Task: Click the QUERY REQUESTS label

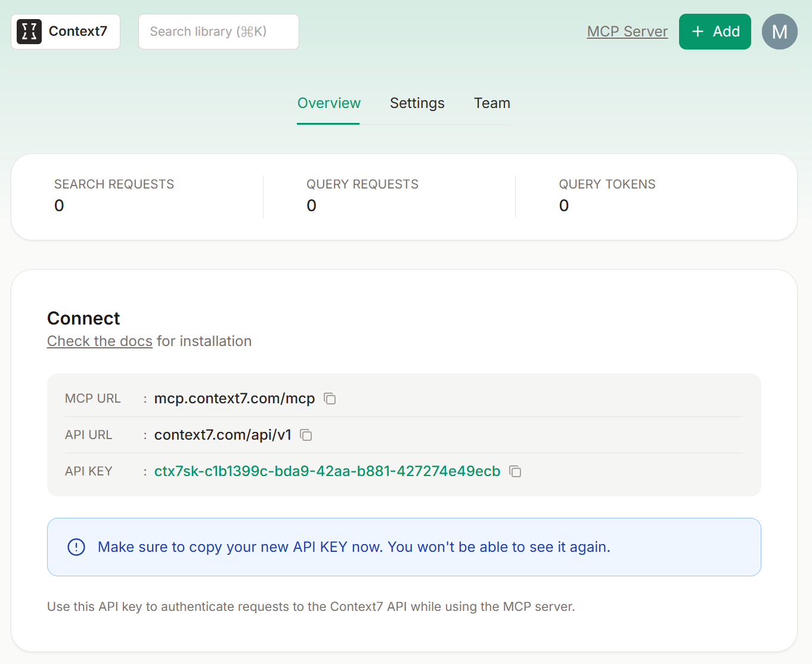Action: (362, 184)
